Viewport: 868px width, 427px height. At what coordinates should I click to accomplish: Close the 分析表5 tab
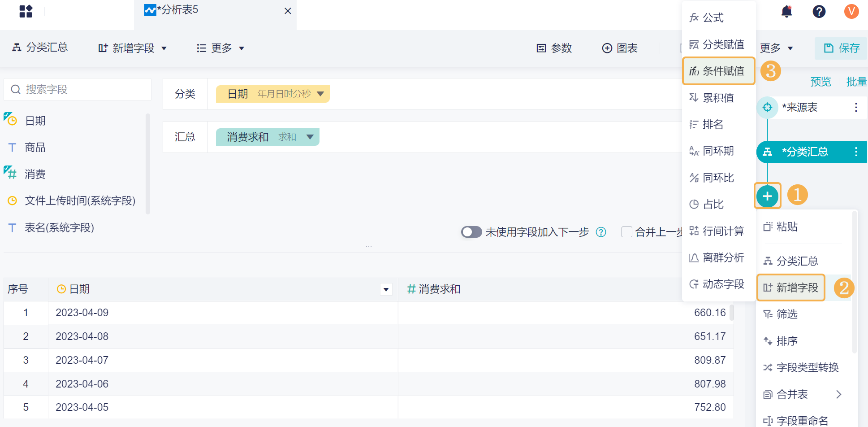point(288,11)
